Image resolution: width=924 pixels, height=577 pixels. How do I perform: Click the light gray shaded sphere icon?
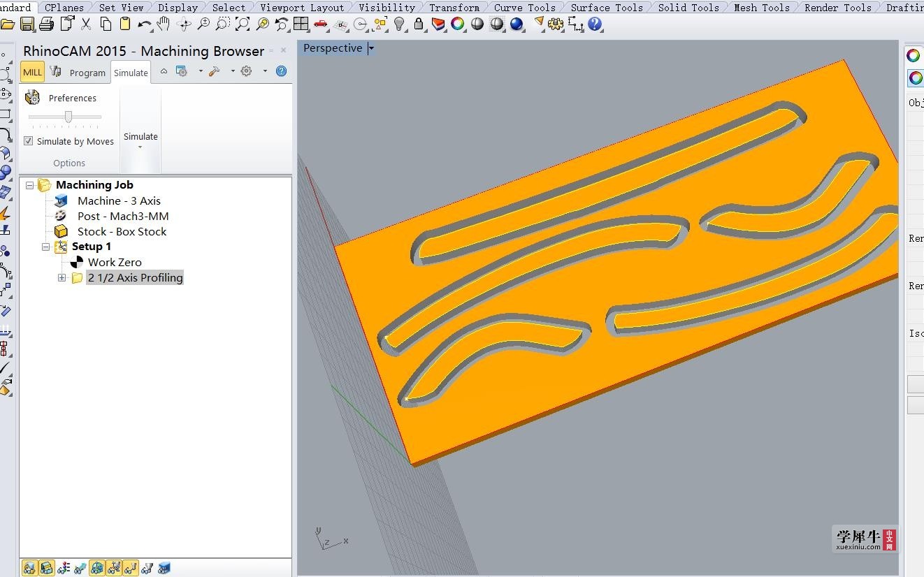pyautogui.click(x=477, y=24)
